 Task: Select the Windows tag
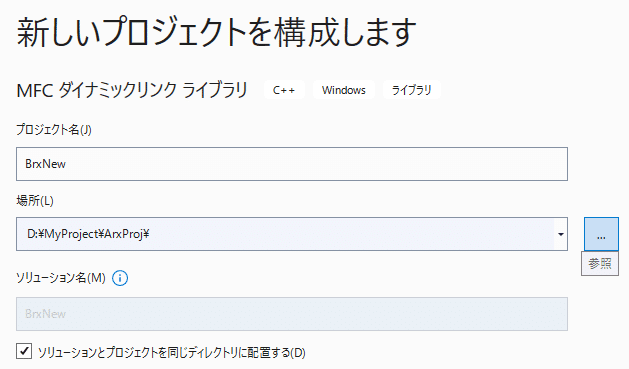click(343, 90)
